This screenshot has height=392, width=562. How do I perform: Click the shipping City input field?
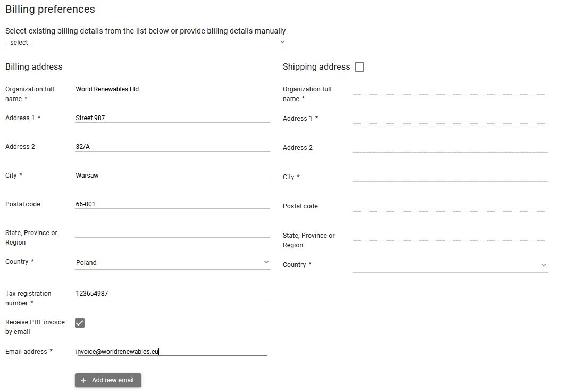click(x=449, y=177)
